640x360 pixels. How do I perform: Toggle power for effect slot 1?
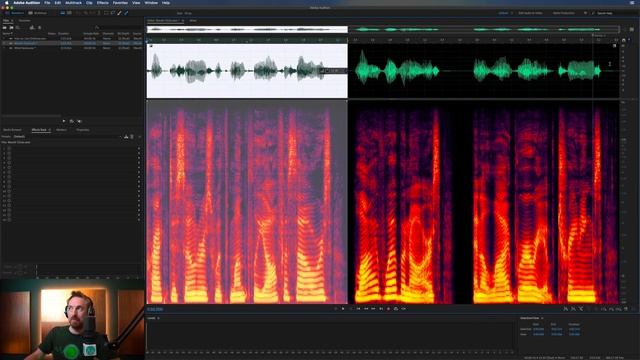coord(9,149)
